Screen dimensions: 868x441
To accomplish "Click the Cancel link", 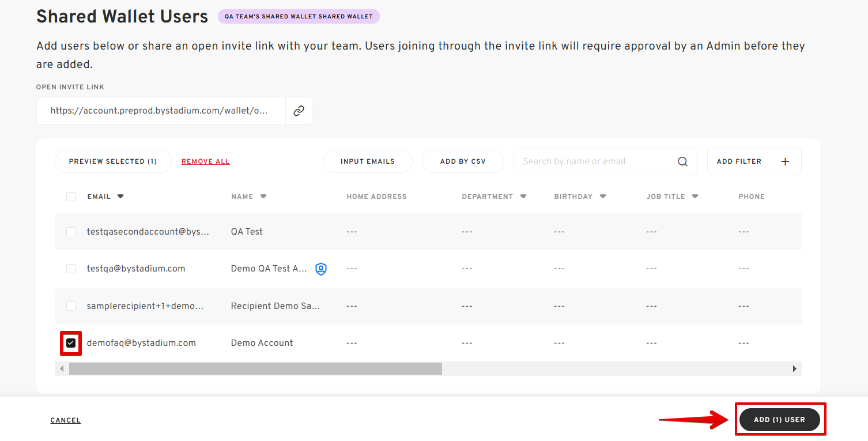I will click(66, 420).
